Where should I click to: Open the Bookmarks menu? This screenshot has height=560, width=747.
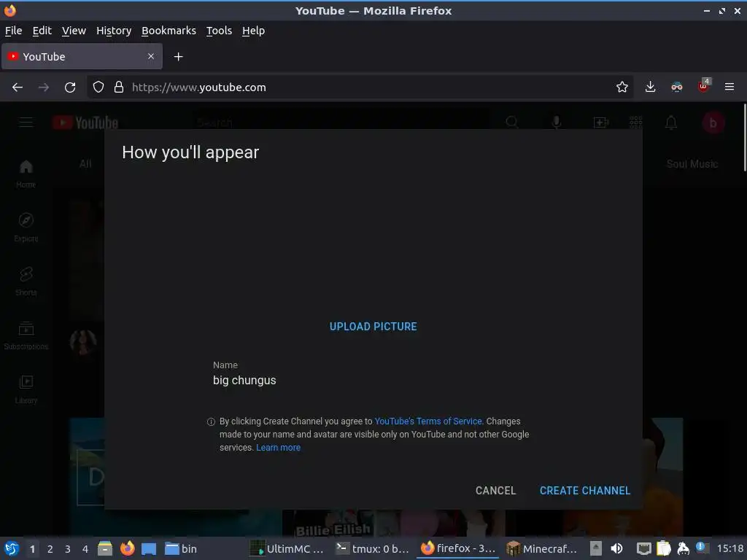click(x=169, y=31)
